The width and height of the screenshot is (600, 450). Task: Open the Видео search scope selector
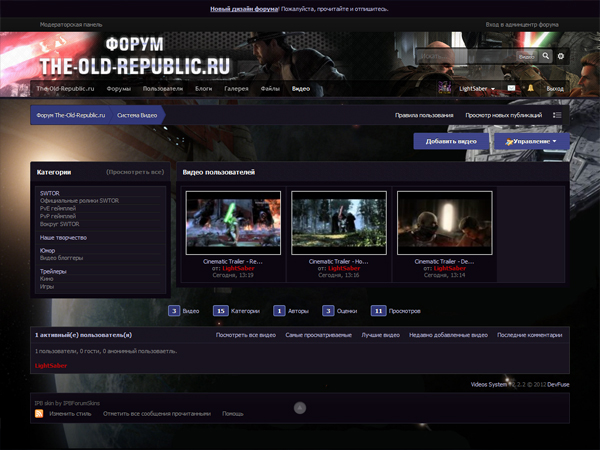click(x=529, y=57)
